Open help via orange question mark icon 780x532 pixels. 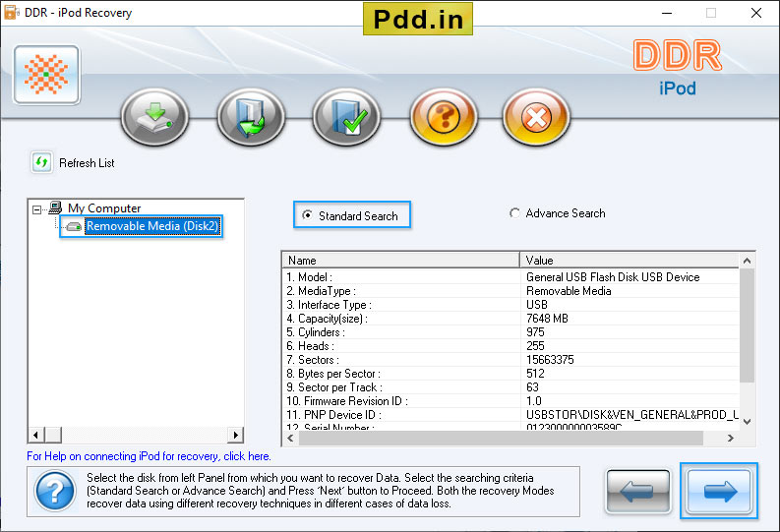(x=444, y=117)
